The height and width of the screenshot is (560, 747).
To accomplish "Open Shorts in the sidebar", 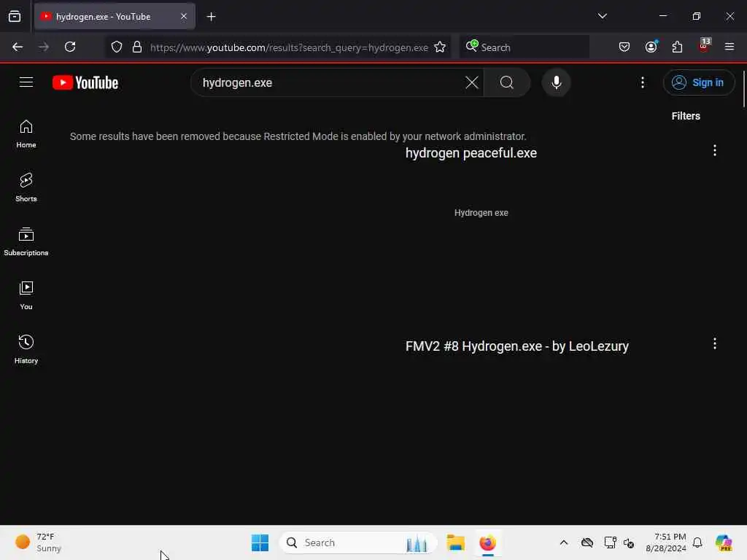I will 26,187.
